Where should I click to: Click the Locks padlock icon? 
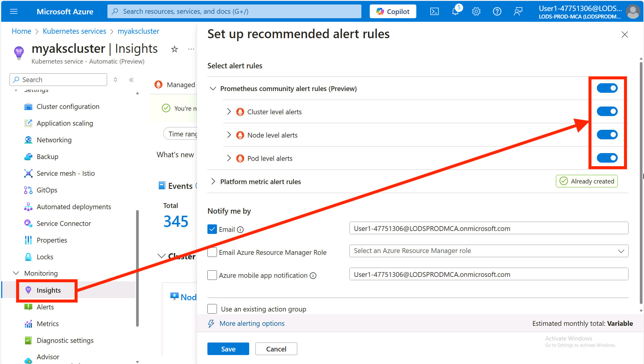point(28,257)
